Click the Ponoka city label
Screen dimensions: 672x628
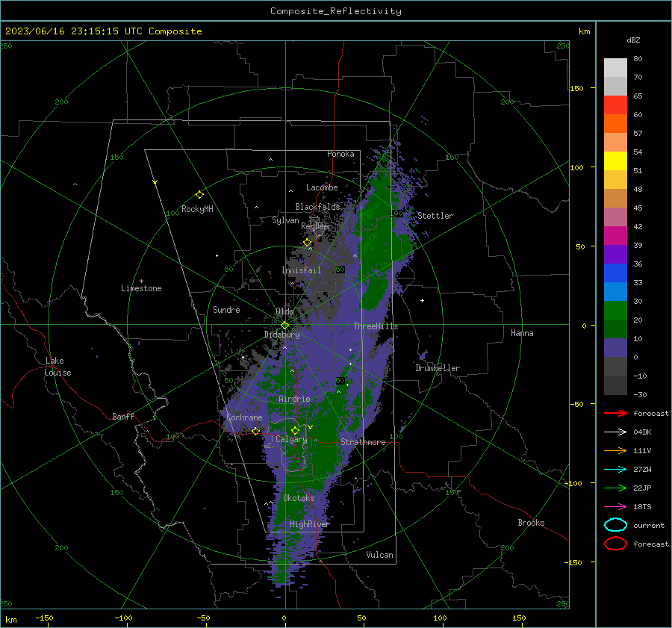coord(340,154)
